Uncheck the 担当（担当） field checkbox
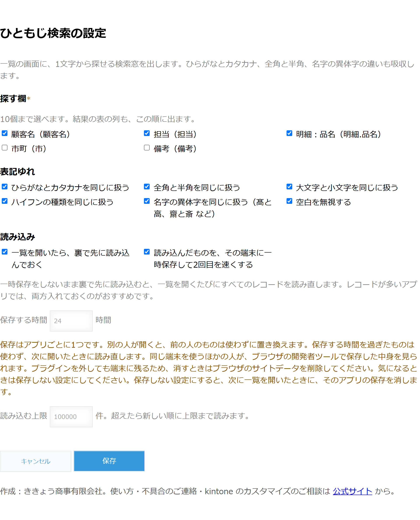 (x=147, y=133)
